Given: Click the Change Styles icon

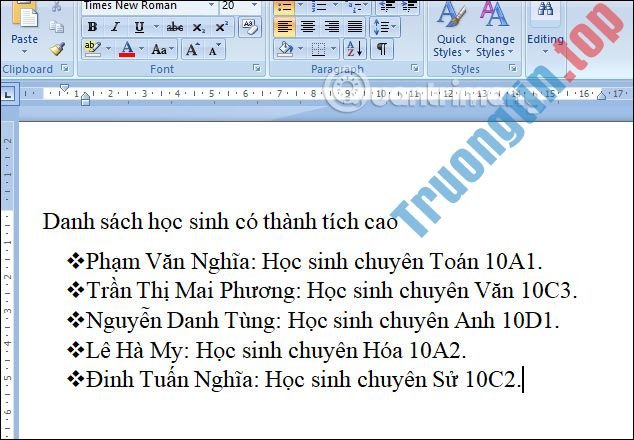Looking at the screenshot, I should coord(494,15).
